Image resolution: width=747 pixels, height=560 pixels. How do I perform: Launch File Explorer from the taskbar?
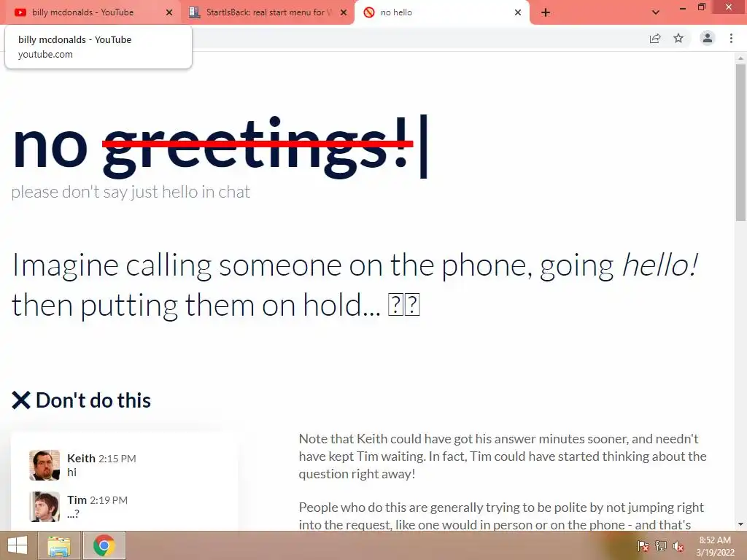[x=58, y=545]
